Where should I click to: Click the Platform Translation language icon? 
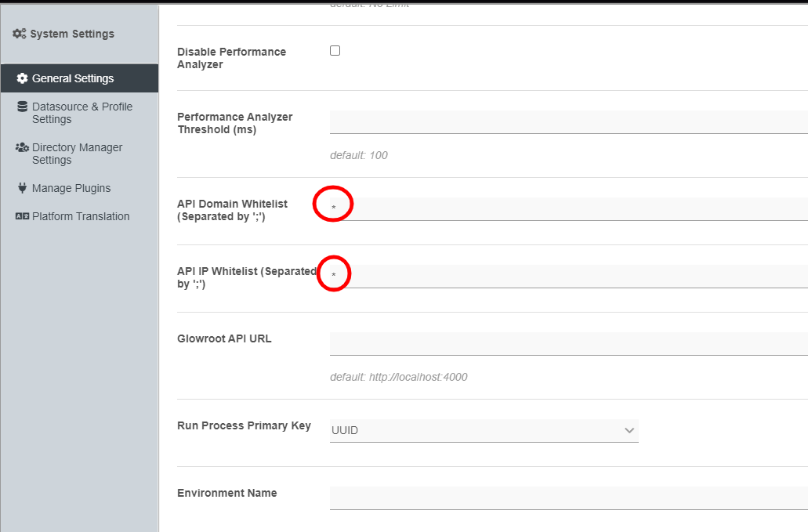(22, 216)
